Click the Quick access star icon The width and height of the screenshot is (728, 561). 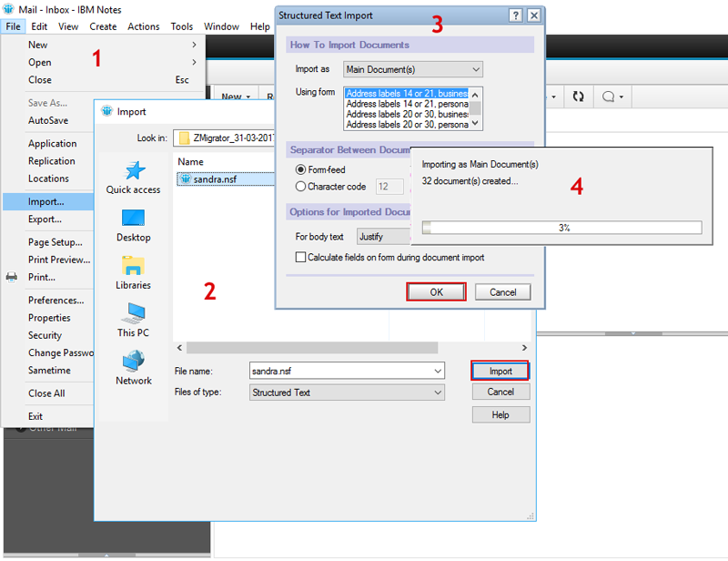(x=134, y=171)
